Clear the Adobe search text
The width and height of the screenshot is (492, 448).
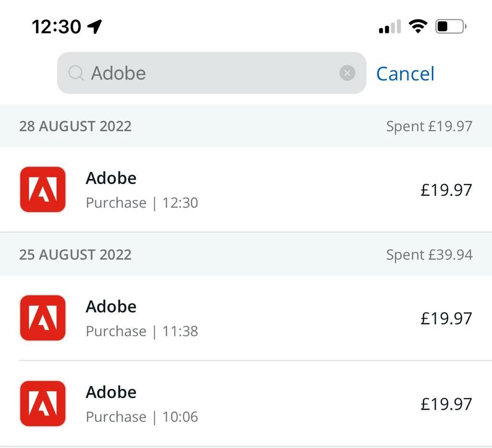click(x=347, y=73)
